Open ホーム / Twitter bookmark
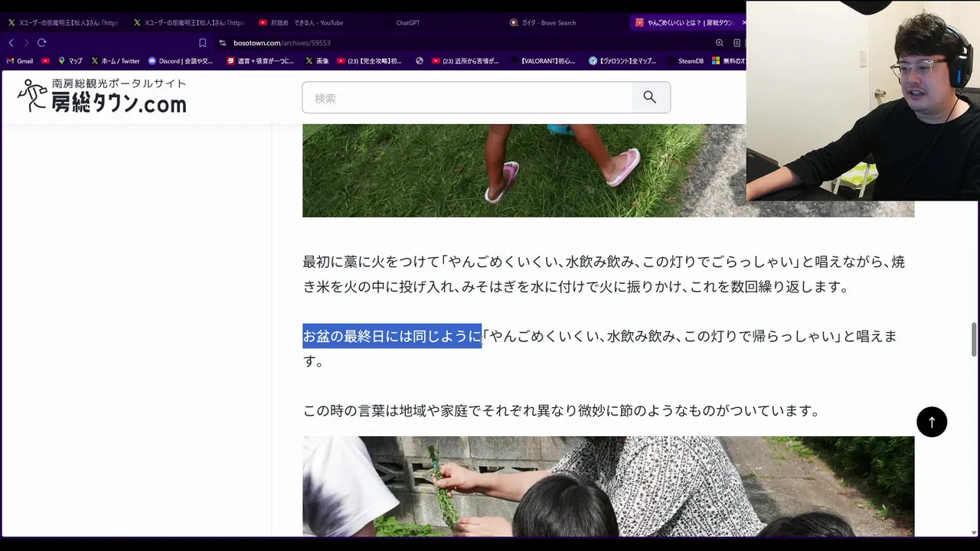The image size is (980, 551). point(116,60)
